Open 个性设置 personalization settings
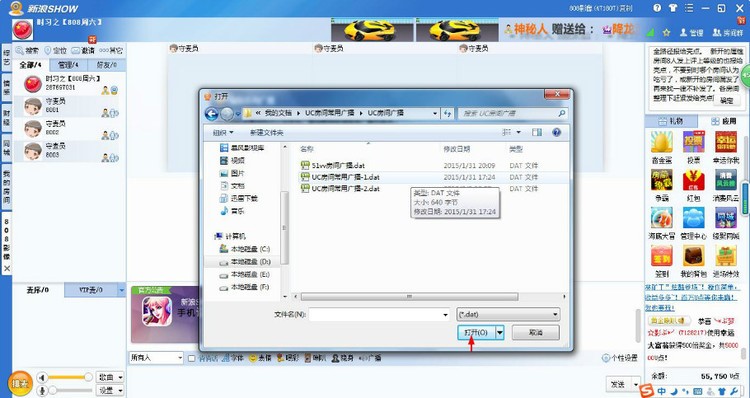Screen dimensions: 750x398 pyautogui.click(x=620, y=358)
